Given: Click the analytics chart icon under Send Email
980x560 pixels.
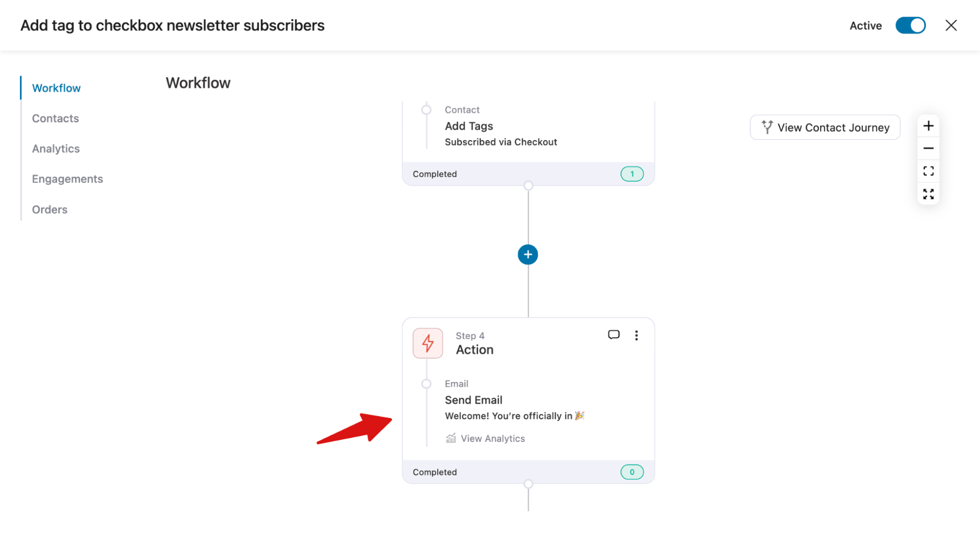Looking at the screenshot, I should click(x=450, y=438).
